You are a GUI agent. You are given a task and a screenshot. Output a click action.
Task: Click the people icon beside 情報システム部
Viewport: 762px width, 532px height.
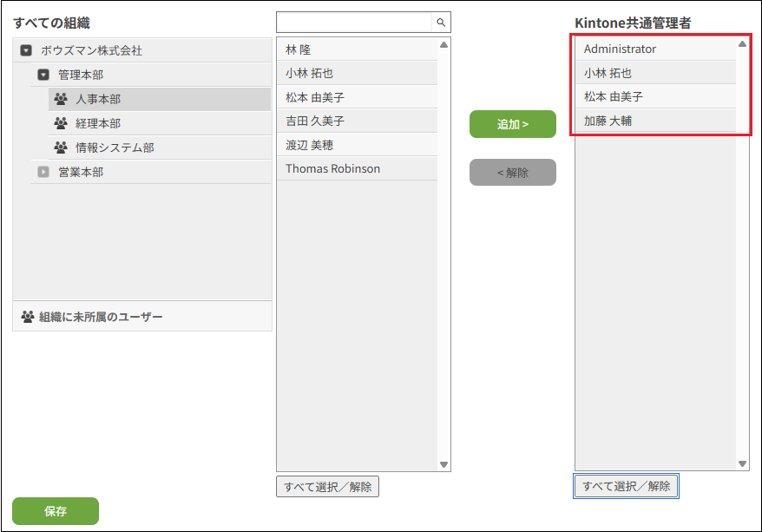[61, 148]
